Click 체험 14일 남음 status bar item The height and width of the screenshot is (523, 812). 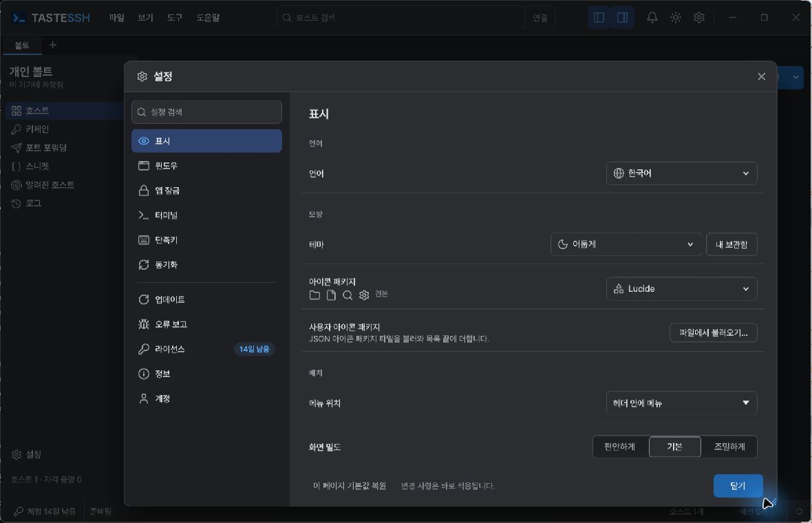45,511
